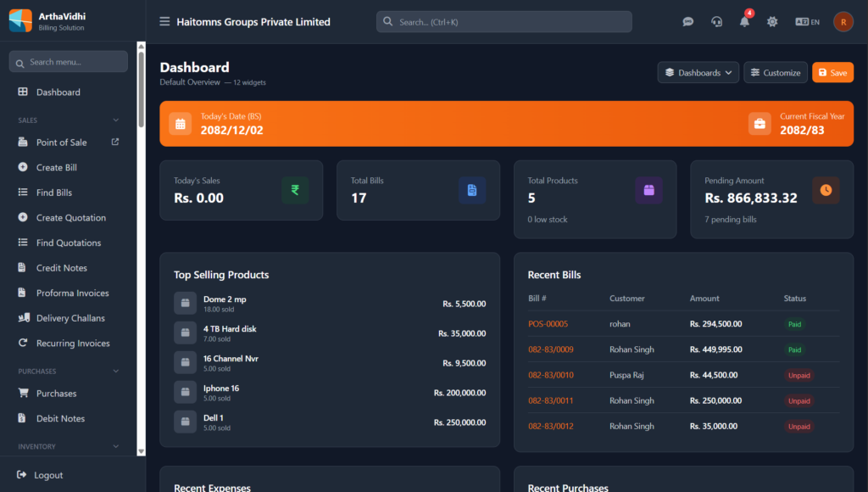Toggle the hamburger sidebar menu
868x492 pixels.
point(164,22)
